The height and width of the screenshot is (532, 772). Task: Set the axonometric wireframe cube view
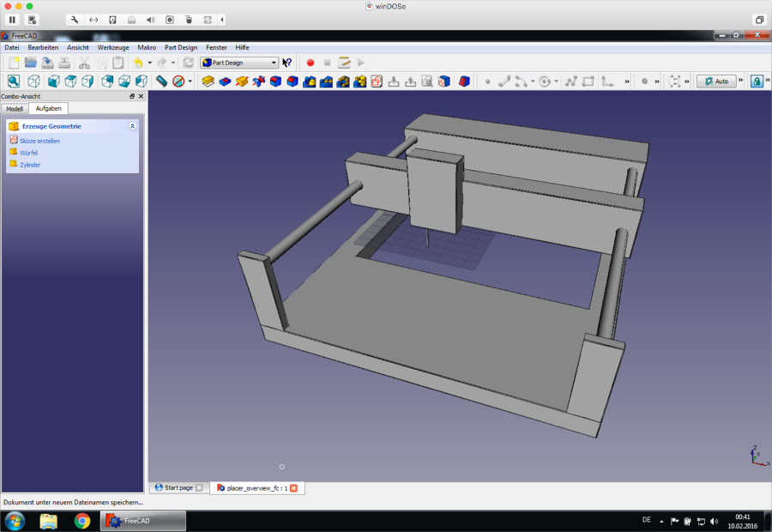pyautogui.click(x=34, y=82)
